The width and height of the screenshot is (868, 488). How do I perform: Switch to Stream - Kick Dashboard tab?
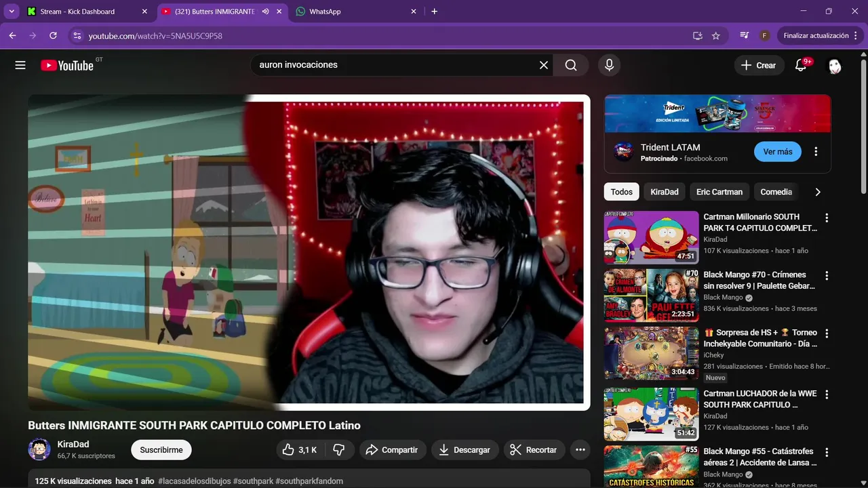coord(77,12)
